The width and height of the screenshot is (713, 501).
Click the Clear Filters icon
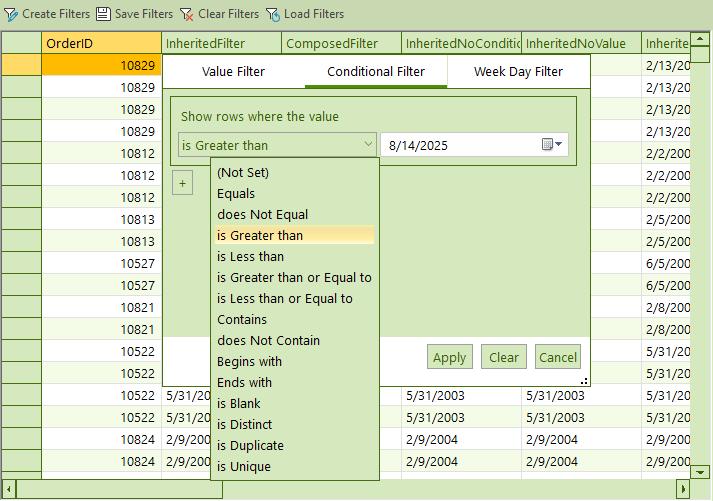(187, 14)
